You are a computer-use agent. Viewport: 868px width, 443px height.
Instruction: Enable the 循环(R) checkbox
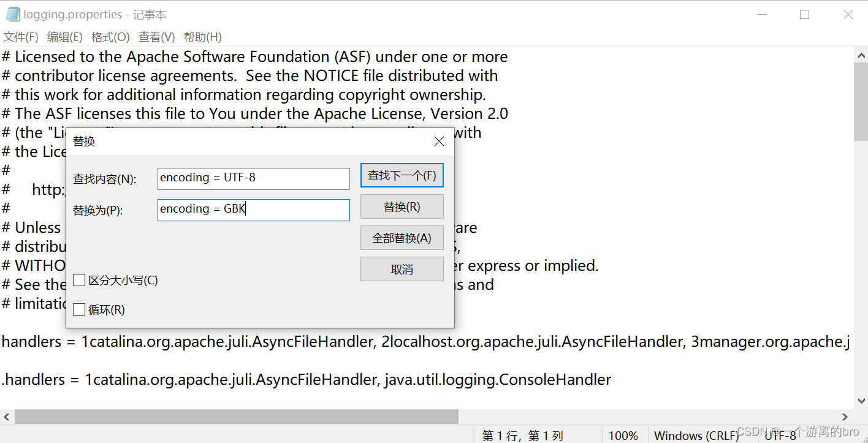(x=79, y=309)
